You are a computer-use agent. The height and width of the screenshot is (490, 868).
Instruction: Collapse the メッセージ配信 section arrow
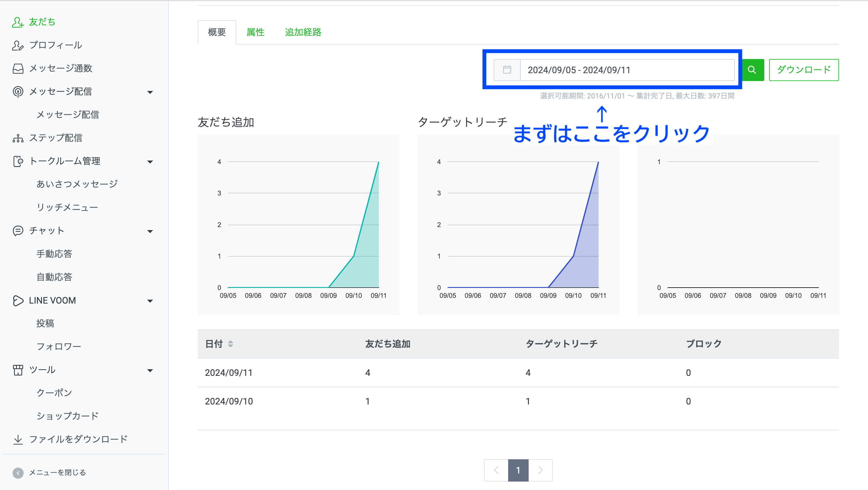click(x=150, y=92)
